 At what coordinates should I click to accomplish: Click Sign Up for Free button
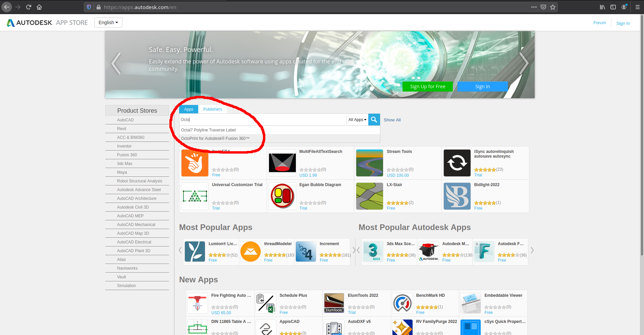(x=428, y=87)
